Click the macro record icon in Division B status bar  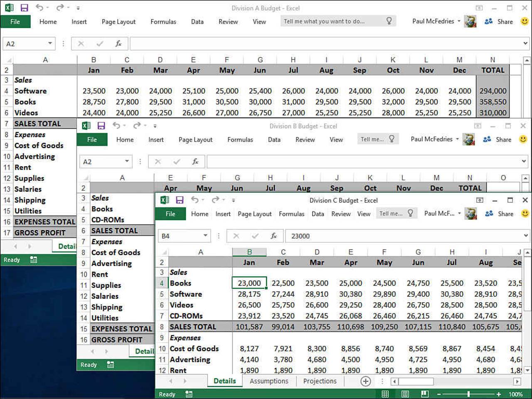click(111, 365)
